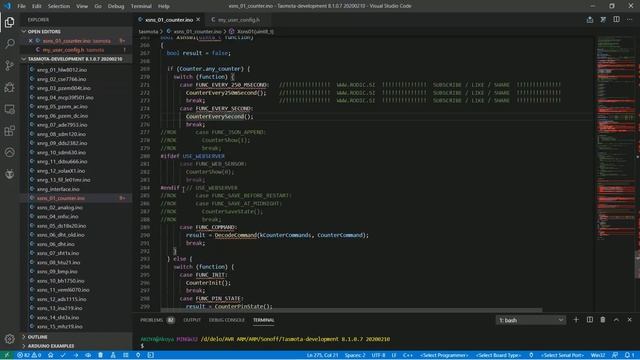This screenshot has height=360, width=640.
Task: Change language mode C++ in status bar
Action: [408, 355]
